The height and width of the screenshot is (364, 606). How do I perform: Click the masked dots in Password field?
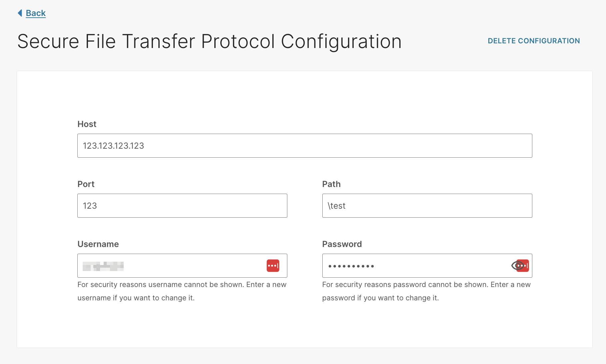click(x=351, y=266)
